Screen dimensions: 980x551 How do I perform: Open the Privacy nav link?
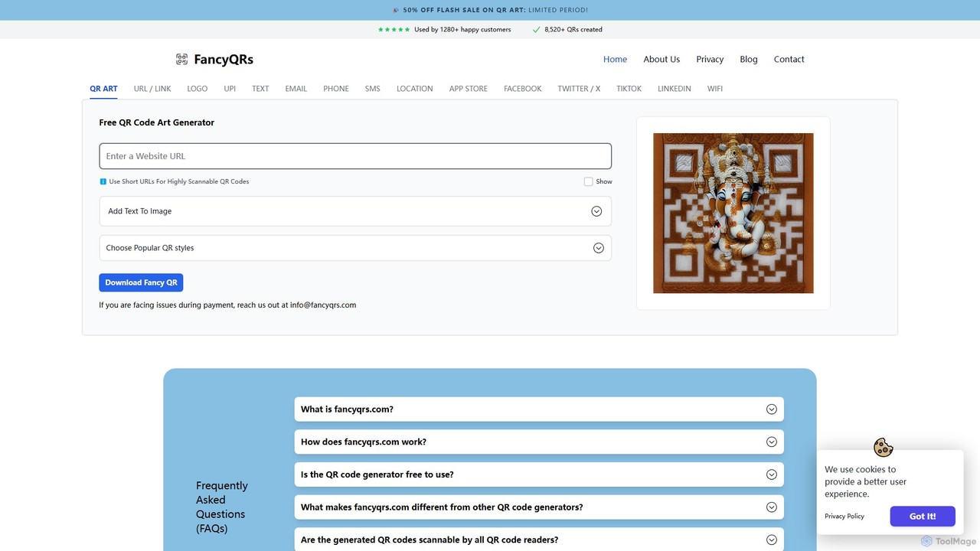tap(710, 59)
